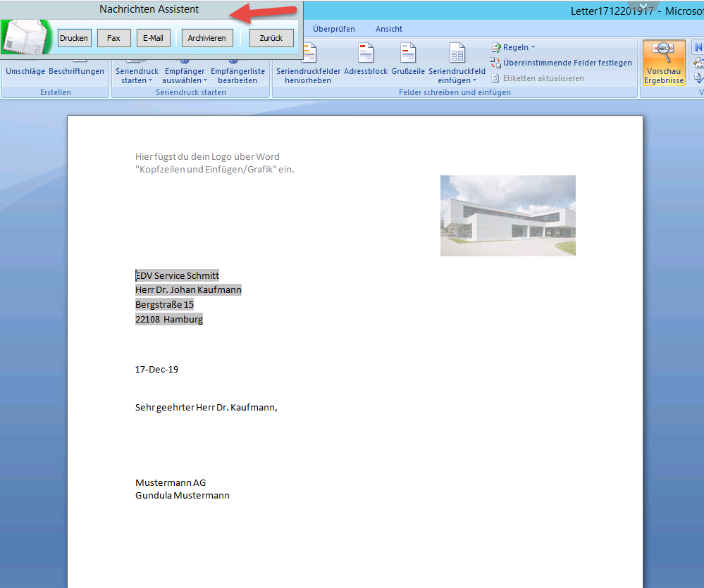Click the text 'EDV Service Schmitt'
This screenshot has height=588, width=704.
coord(178,275)
